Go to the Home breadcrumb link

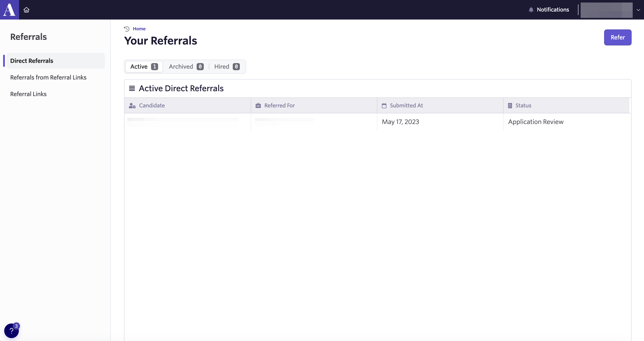pos(139,29)
